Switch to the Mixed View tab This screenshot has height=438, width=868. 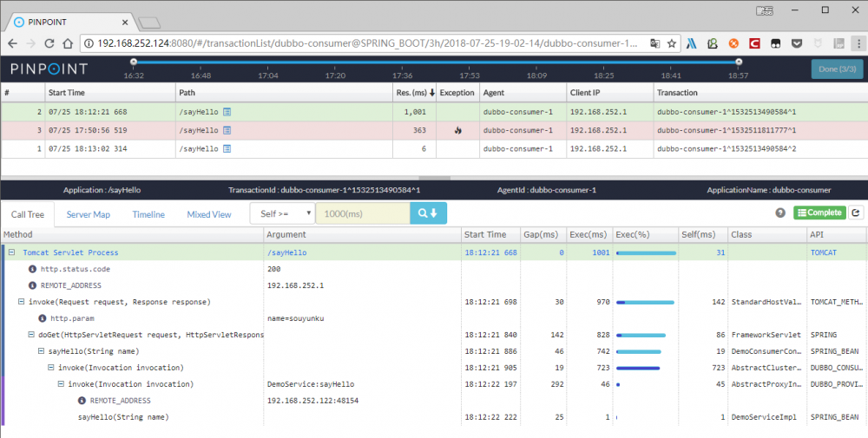pyautogui.click(x=209, y=214)
